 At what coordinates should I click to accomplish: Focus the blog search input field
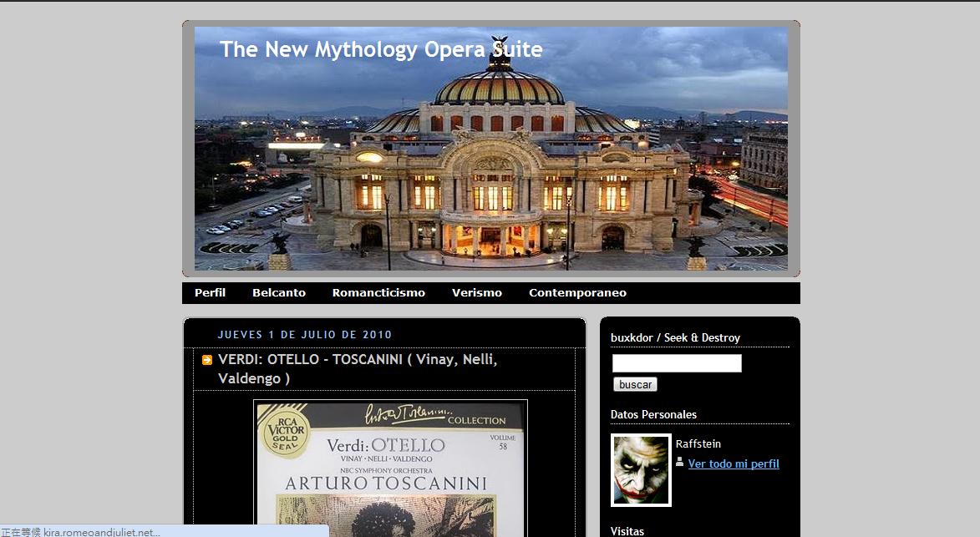click(x=677, y=363)
